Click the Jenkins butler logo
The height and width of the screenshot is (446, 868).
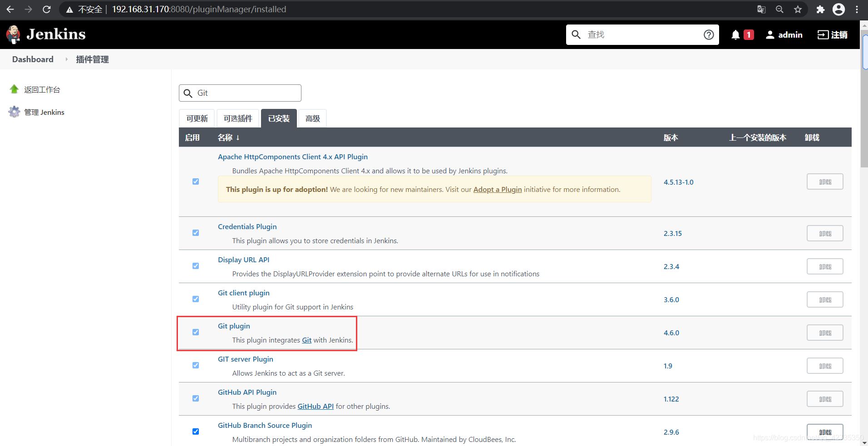(x=14, y=34)
